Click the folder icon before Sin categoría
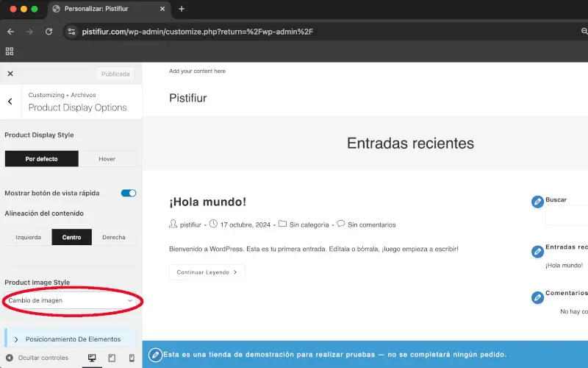 (x=282, y=224)
